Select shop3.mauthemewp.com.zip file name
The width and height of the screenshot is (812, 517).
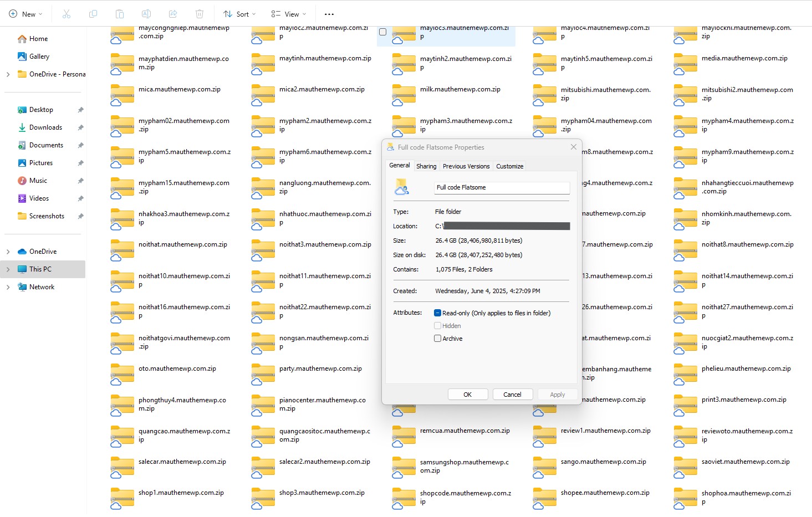pos(322,493)
